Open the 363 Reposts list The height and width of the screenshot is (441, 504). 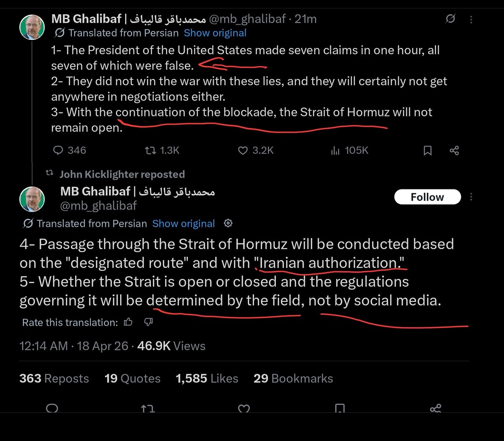coord(54,378)
